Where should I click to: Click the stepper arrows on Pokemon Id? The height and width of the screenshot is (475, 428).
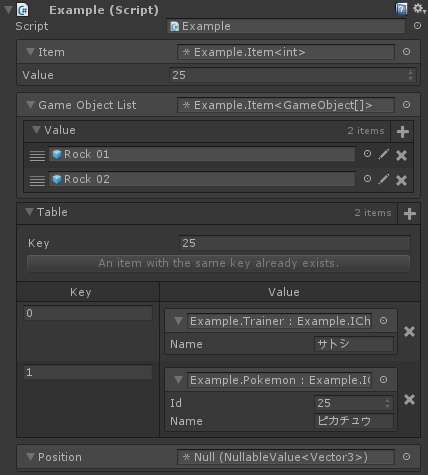tap(387, 403)
